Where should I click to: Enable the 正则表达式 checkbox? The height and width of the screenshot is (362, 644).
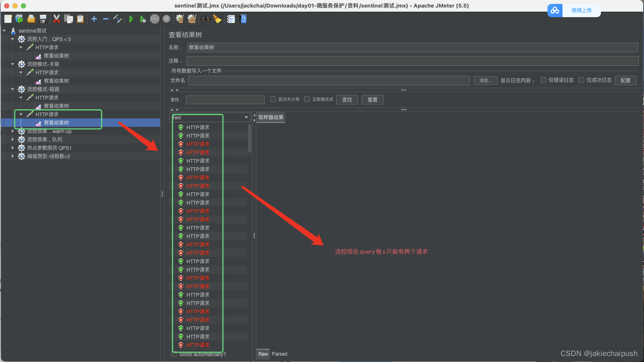(307, 99)
